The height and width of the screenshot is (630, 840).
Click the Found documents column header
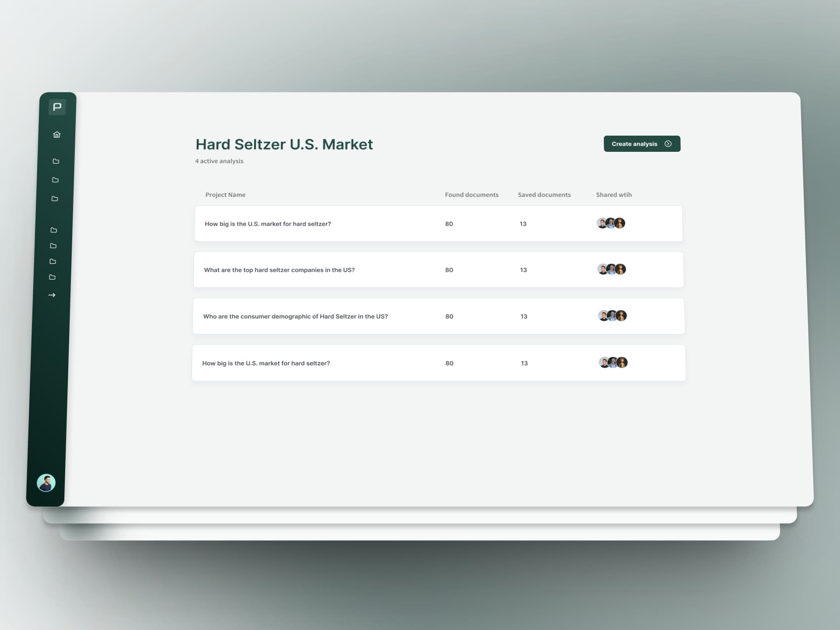pos(472,195)
